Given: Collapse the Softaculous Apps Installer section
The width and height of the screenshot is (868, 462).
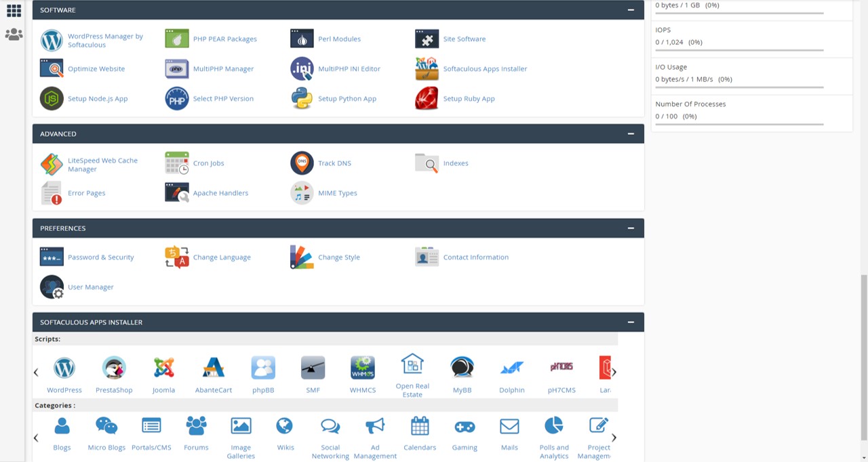Looking at the screenshot, I should coord(631,322).
